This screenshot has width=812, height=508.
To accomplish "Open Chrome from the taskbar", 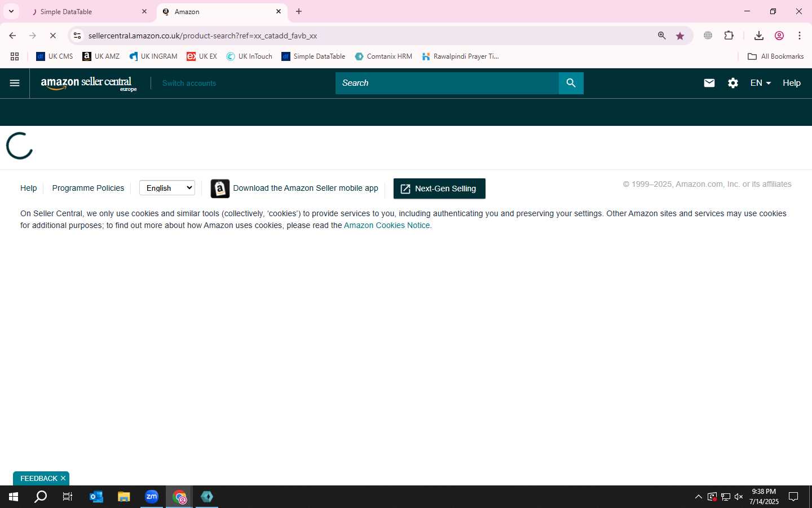I will coord(179,497).
